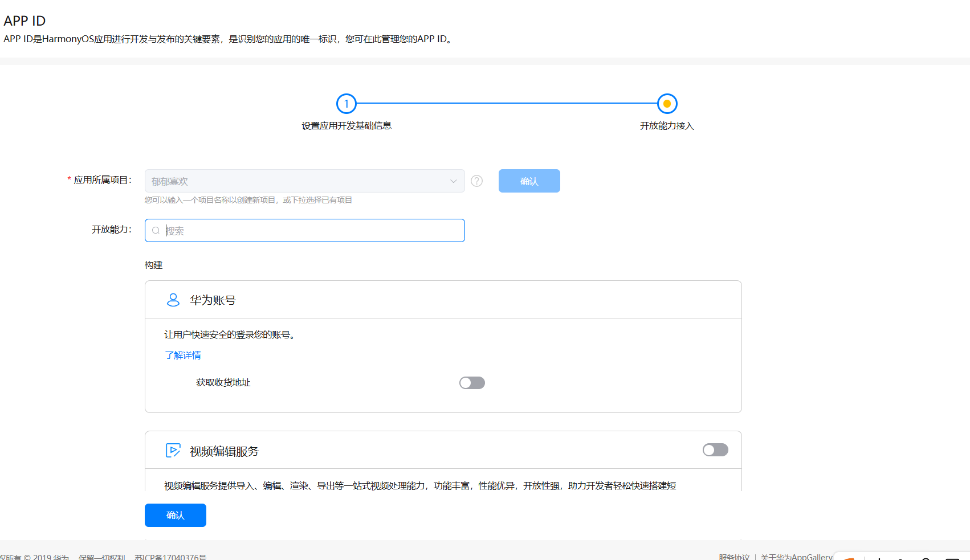Toggle the 获取收货地址 switch

[472, 383]
